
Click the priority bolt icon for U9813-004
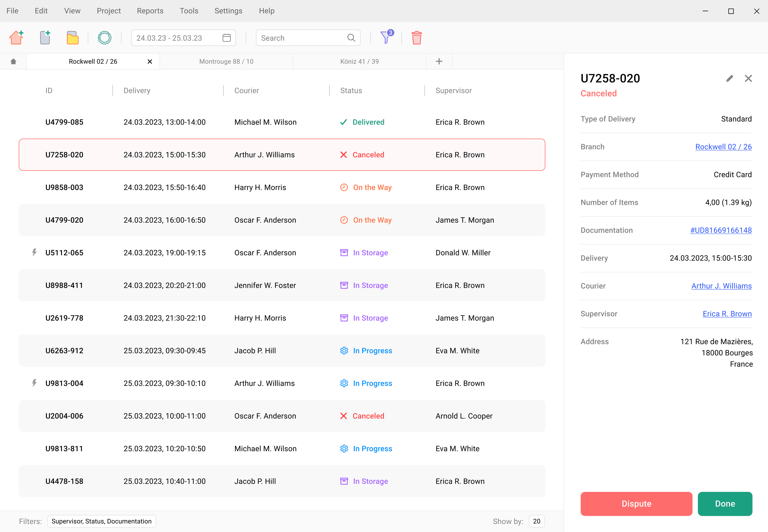pyautogui.click(x=34, y=383)
